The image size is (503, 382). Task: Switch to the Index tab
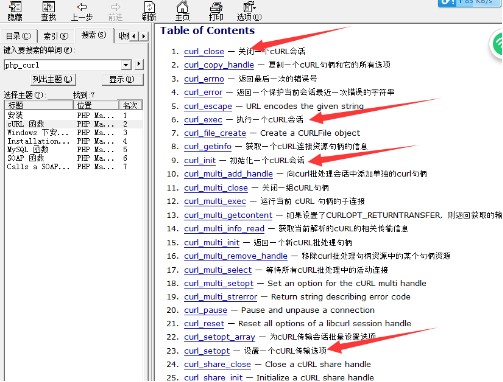[56, 36]
